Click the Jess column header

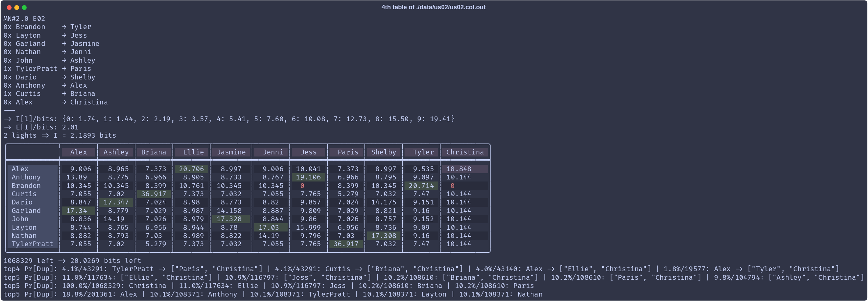click(309, 152)
